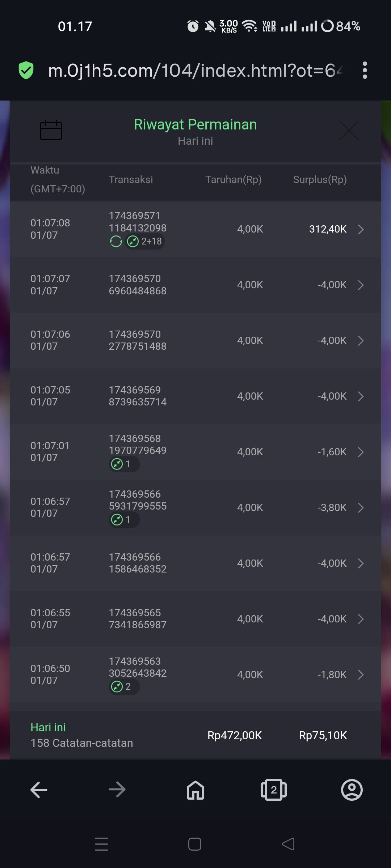The image size is (391, 868).
Task: Tap the Hari ini summary label
Action: coord(48,727)
